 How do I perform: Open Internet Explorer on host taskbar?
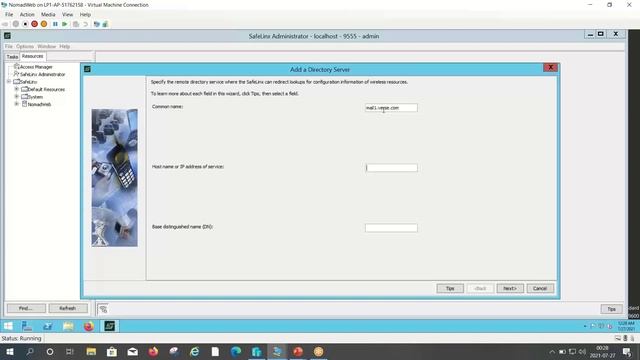pyautogui.click(x=195, y=351)
